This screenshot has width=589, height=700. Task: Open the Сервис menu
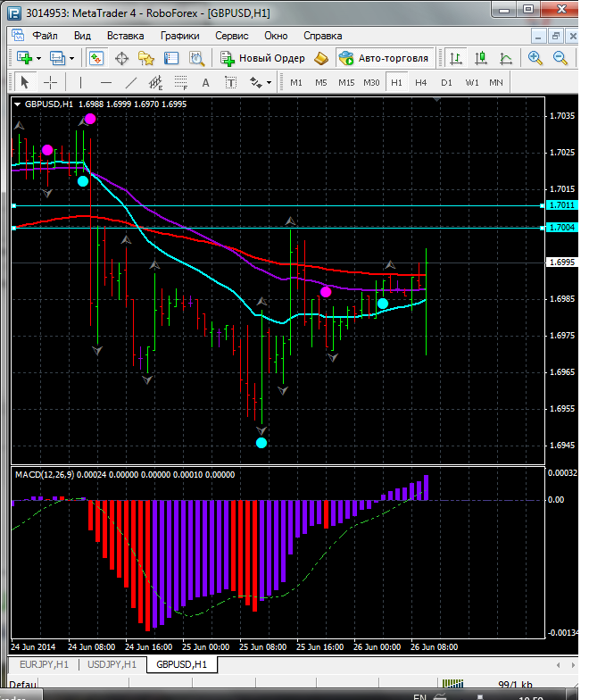232,36
